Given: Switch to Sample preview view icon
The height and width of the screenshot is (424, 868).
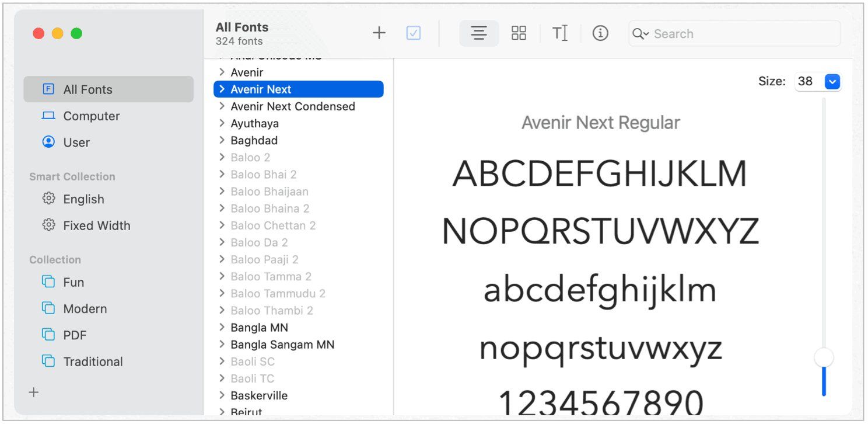Looking at the screenshot, I should [479, 33].
